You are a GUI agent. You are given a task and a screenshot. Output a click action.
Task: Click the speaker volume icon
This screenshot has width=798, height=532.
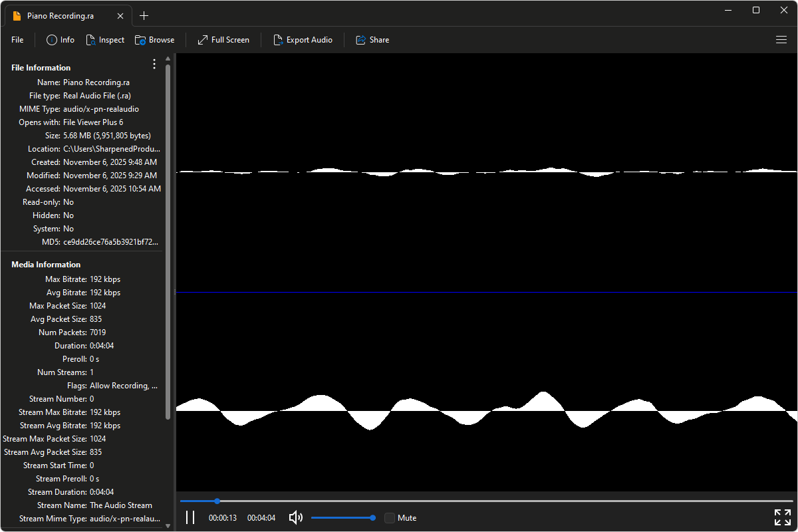tap(296, 517)
